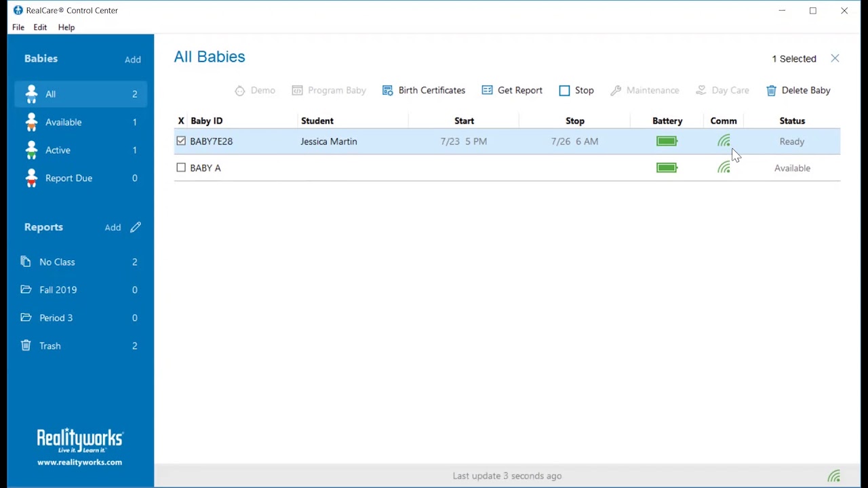Click the Comm signal icon for BABY A
The height and width of the screenshot is (488, 868).
(x=724, y=167)
